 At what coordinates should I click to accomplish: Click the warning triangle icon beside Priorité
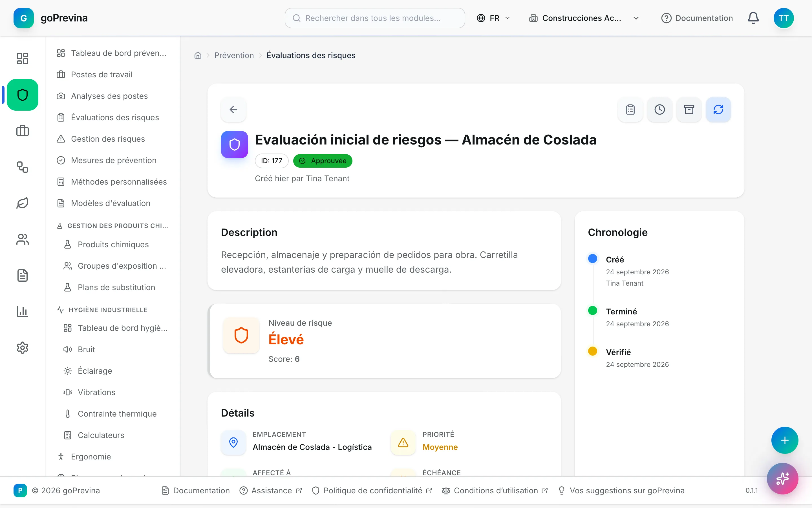click(x=403, y=443)
